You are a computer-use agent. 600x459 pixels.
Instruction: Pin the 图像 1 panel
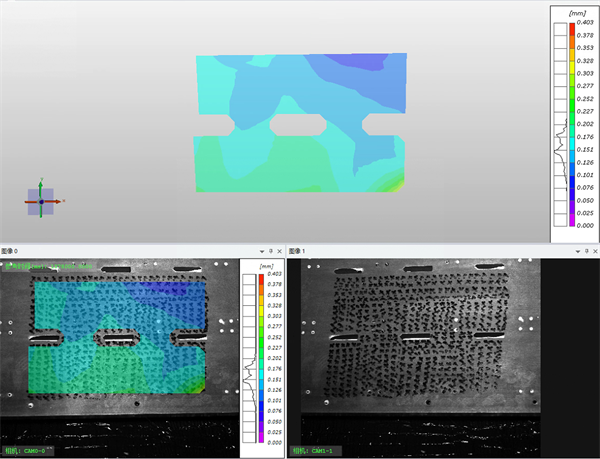(584, 249)
